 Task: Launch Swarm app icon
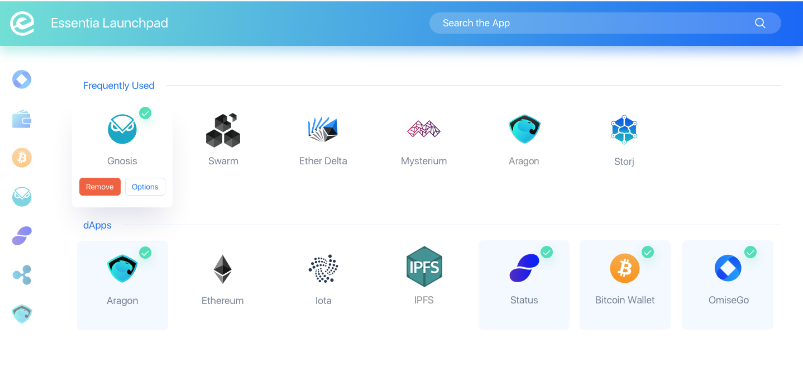tap(223, 130)
